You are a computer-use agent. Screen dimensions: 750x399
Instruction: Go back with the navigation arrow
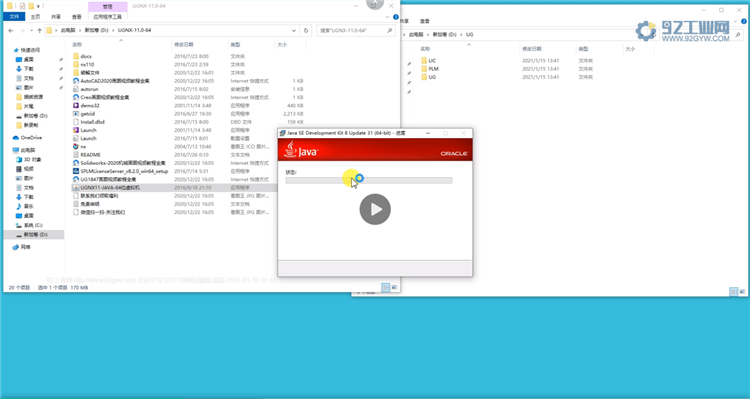point(11,31)
